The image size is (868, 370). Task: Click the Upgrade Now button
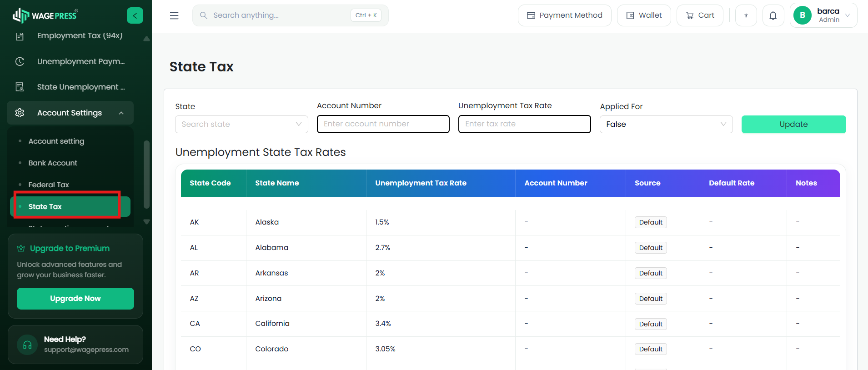tap(75, 299)
